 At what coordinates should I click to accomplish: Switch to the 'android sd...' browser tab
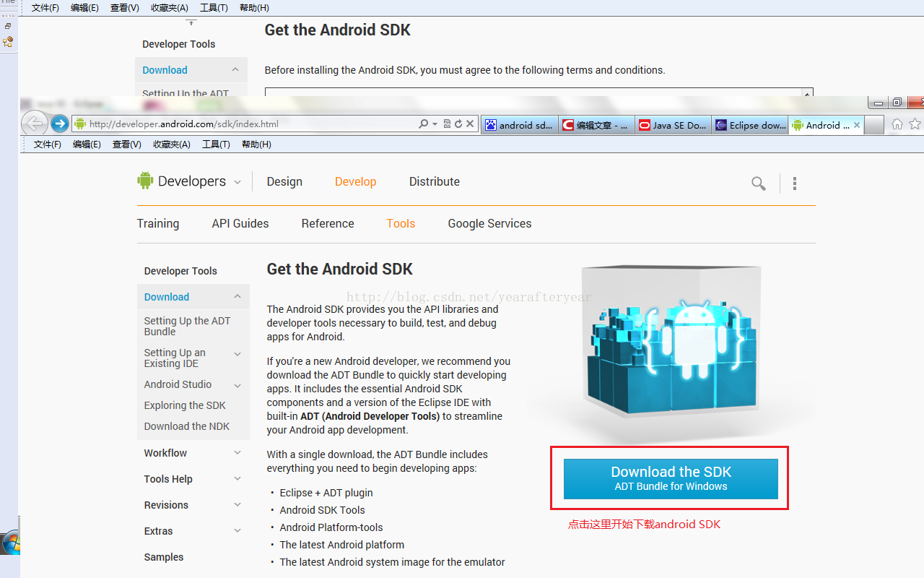(x=519, y=125)
